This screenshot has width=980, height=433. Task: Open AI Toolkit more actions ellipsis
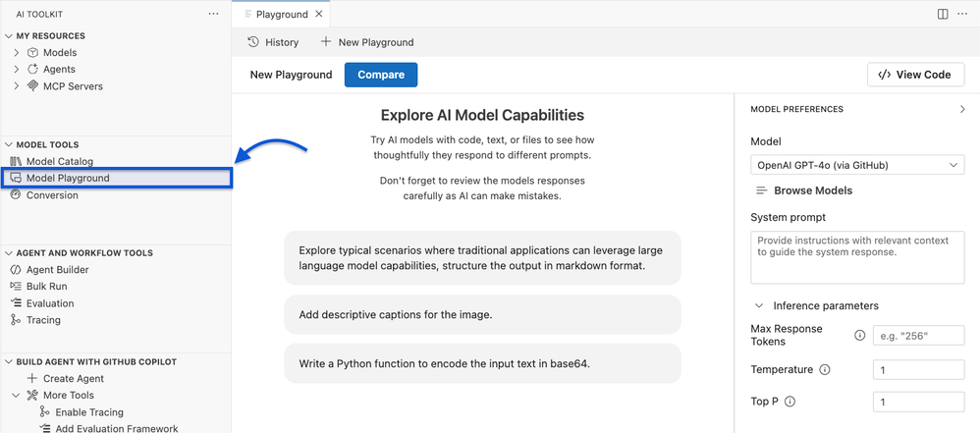tap(213, 14)
